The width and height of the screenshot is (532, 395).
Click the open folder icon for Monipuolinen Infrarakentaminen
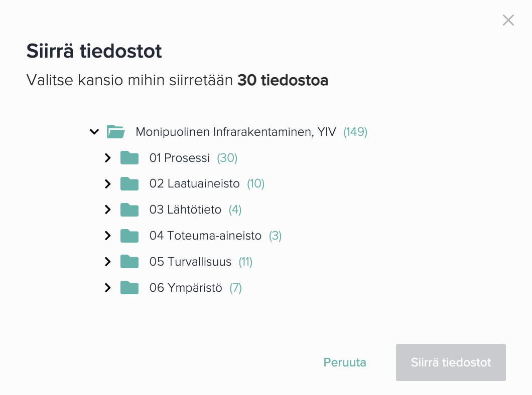[x=116, y=131]
